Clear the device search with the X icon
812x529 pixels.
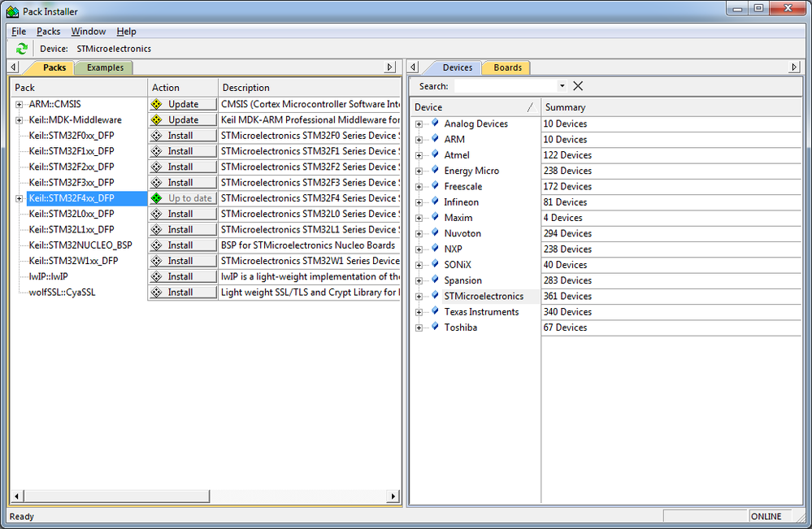coord(578,86)
